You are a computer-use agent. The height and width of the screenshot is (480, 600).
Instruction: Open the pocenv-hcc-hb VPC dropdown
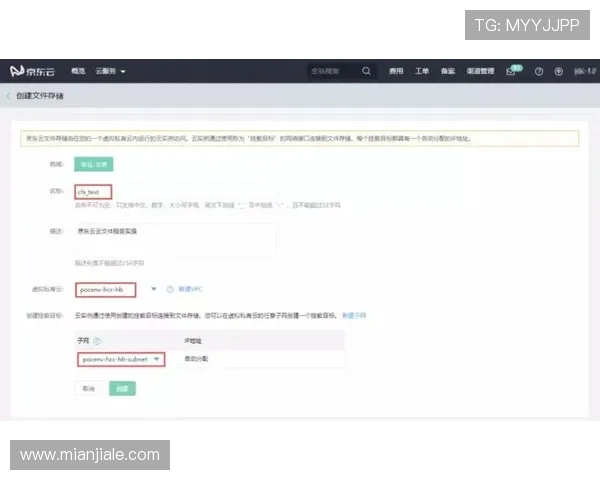[106, 290]
